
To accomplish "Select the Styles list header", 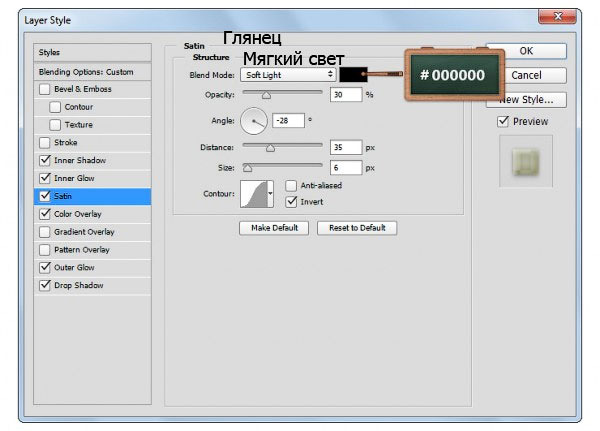I will coord(92,52).
